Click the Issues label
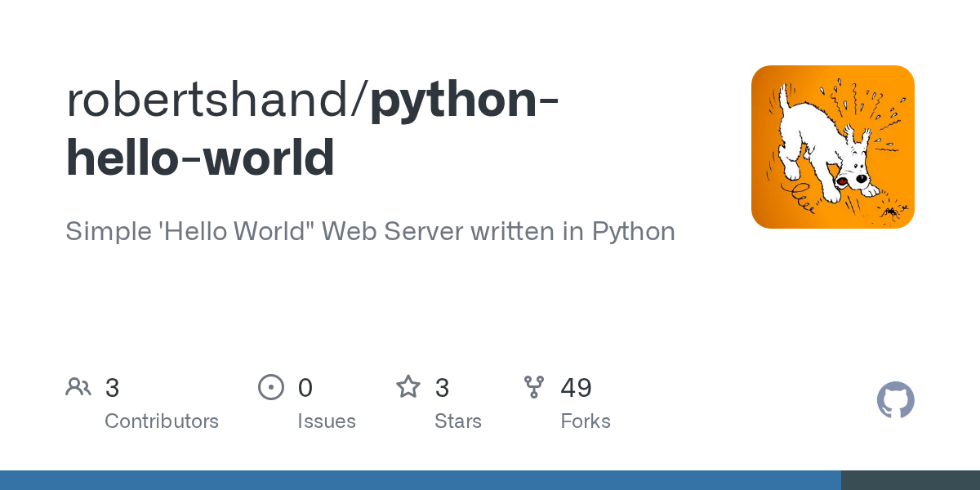This screenshot has width=980, height=490. point(327,421)
